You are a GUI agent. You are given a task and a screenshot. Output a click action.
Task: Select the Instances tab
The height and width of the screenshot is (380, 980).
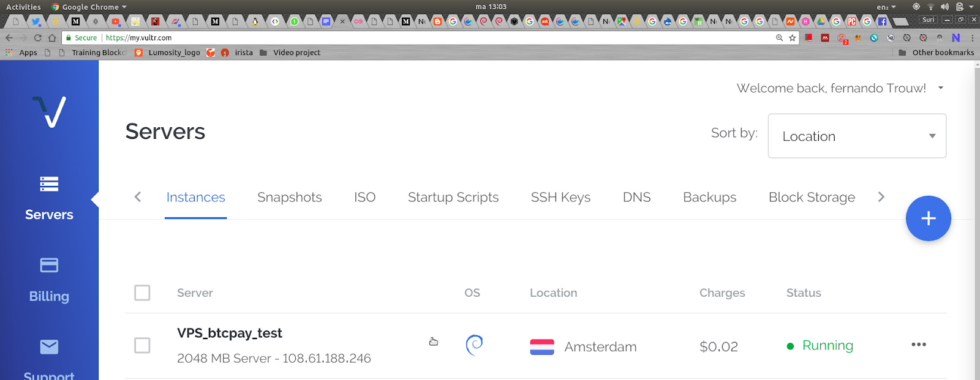196,197
